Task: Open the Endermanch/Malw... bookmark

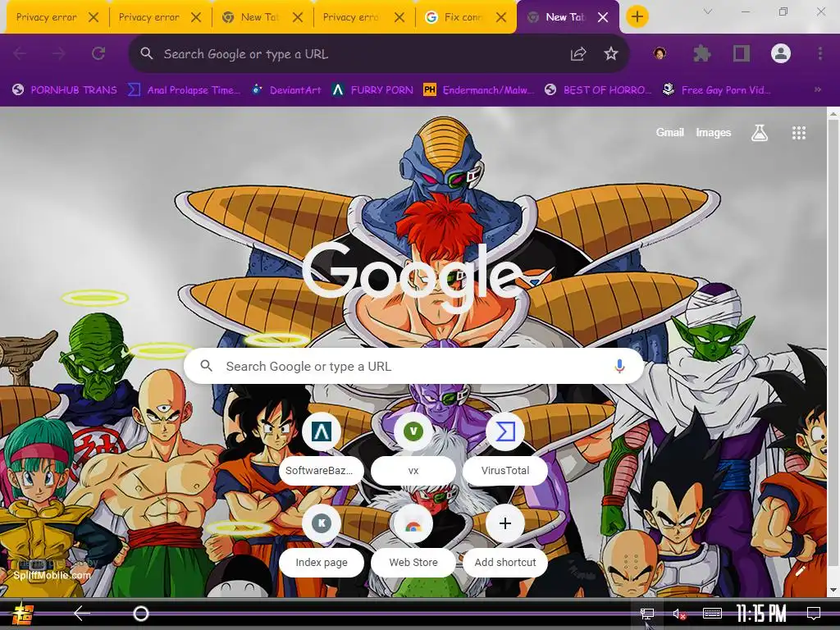Action: [479, 89]
